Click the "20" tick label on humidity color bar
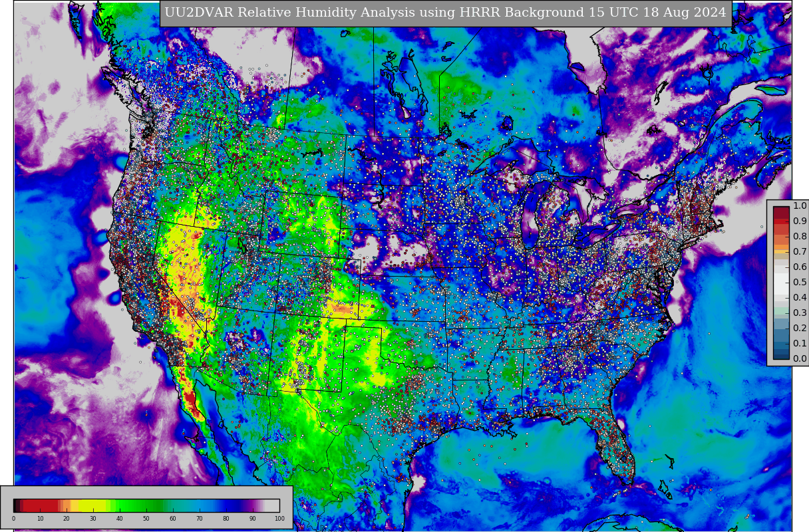 pyautogui.click(x=67, y=519)
